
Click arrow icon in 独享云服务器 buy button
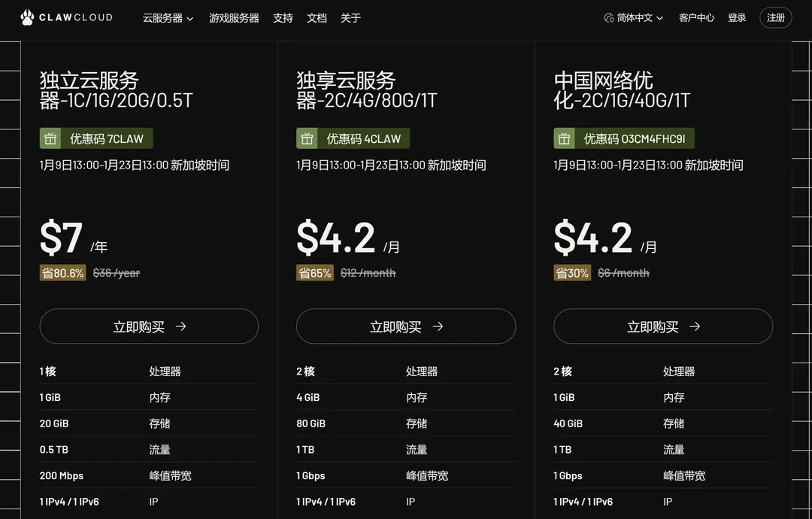pos(438,326)
